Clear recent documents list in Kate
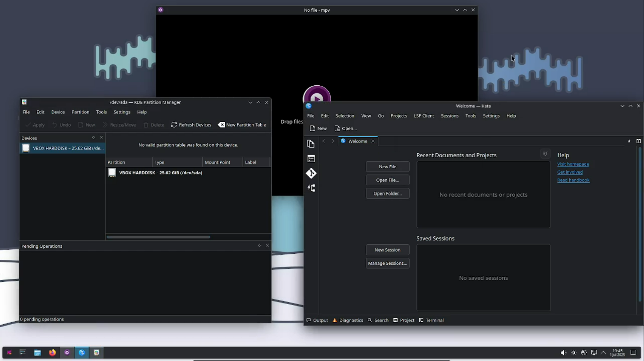Image resolution: width=644 pixels, height=361 pixels. click(545, 154)
